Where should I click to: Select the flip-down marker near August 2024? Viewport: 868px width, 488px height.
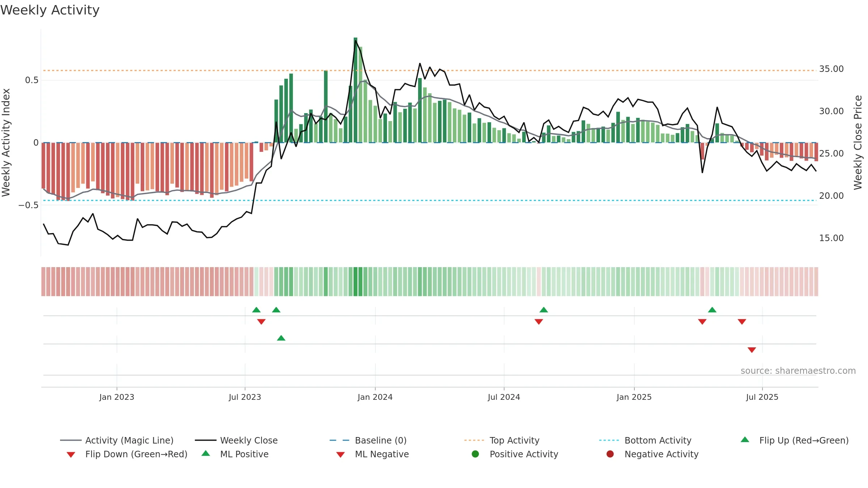pos(539,322)
